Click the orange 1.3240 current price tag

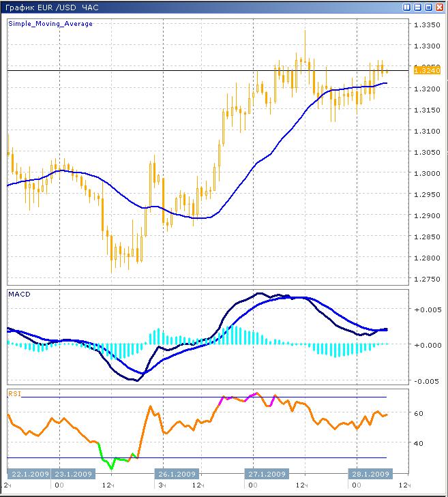427,70
